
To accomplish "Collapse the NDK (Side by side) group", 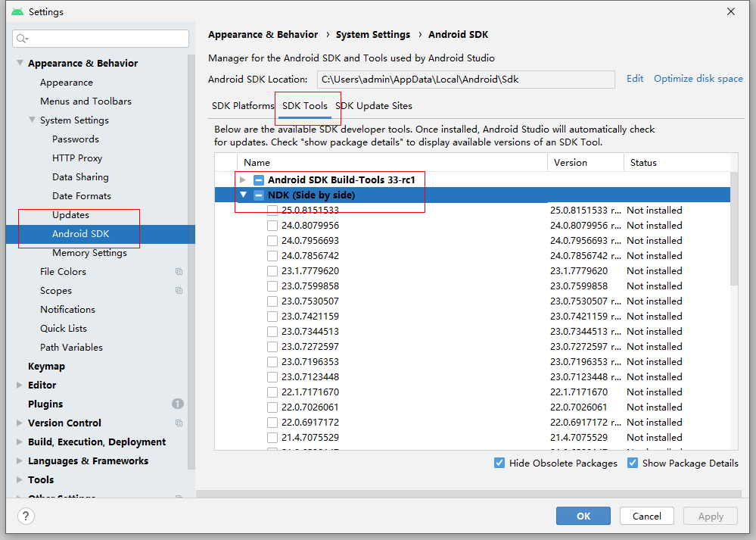I will pos(243,195).
